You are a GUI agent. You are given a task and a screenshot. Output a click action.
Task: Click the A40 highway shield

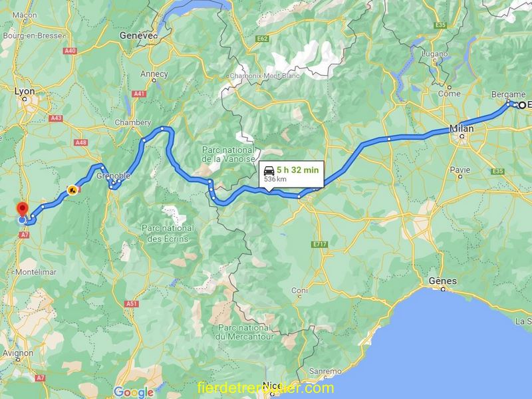(70, 51)
